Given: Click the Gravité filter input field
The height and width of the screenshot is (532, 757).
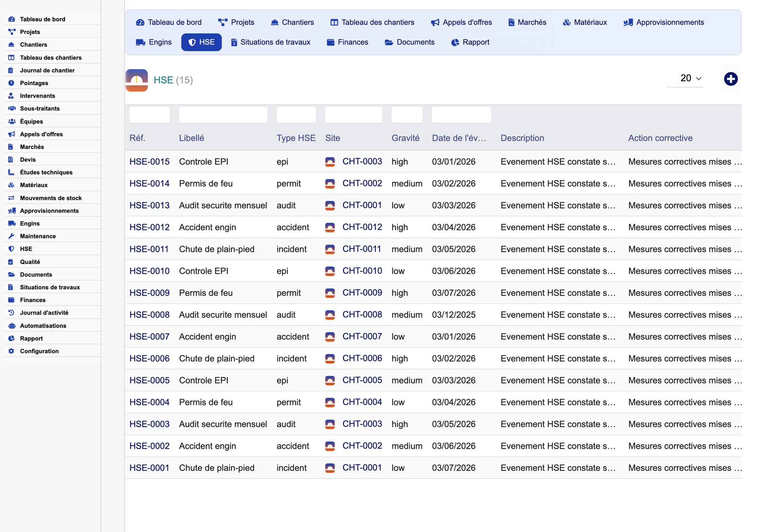Looking at the screenshot, I should [x=407, y=115].
